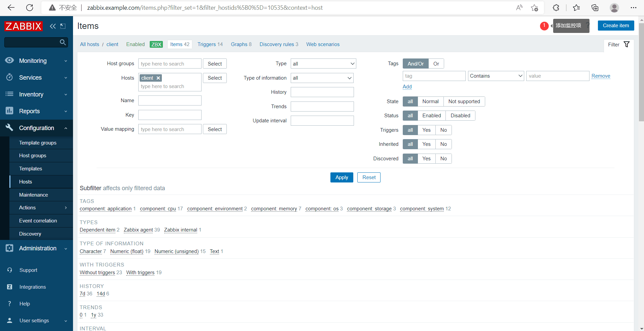Screen dimensions: 644x331
Task: Click the Zabbix logo
Action: coord(24,26)
